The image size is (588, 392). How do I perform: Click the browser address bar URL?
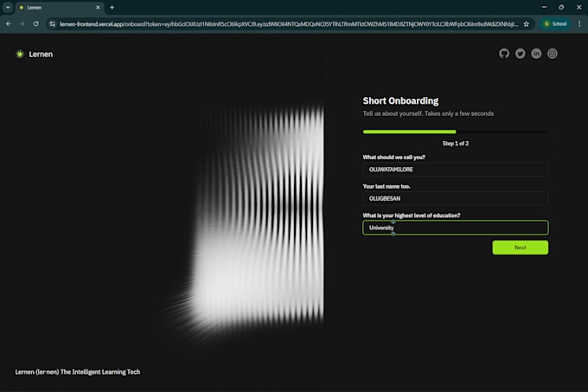tap(289, 24)
